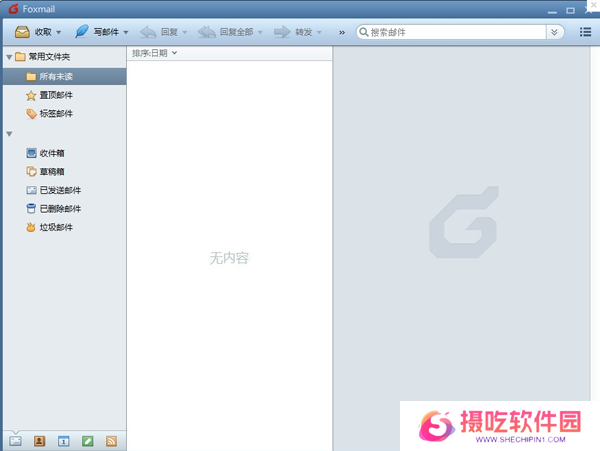600x451 pixels.
Task: Open the 写邮件 dropdown arrow
Action: click(126, 33)
